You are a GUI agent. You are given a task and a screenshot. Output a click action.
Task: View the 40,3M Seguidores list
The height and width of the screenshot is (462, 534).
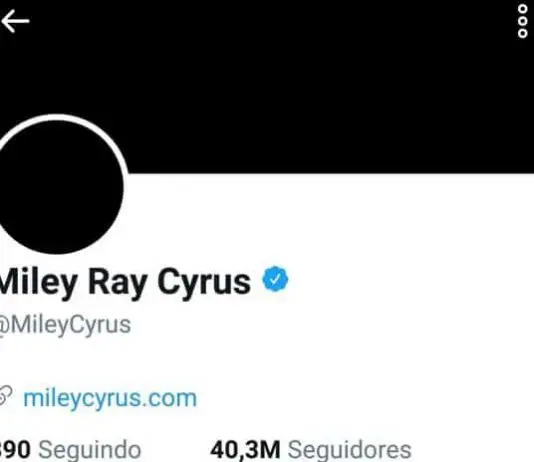pos(311,450)
